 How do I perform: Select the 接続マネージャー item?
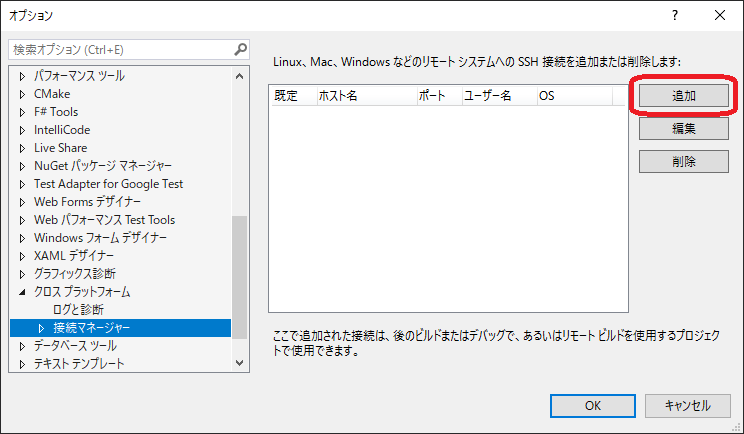point(91,328)
